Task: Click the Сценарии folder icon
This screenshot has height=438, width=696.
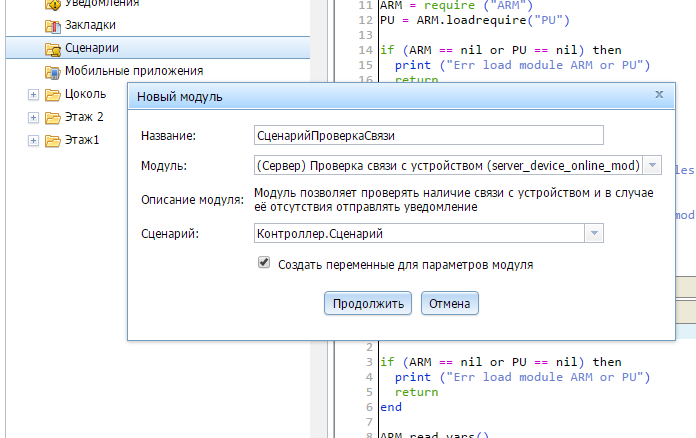Action: tap(53, 49)
